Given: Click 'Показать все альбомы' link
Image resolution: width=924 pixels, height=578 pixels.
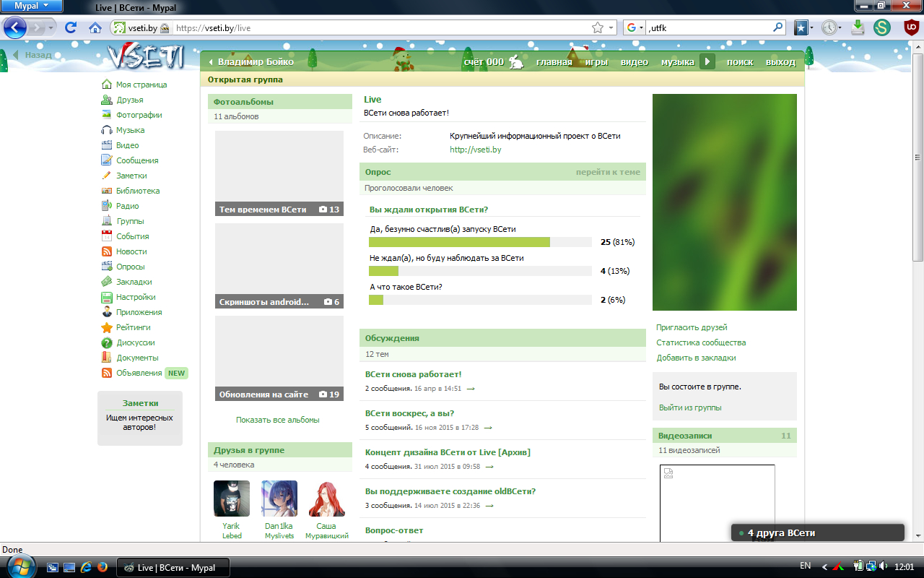Looking at the screenshot, I should tap(278, 420).
